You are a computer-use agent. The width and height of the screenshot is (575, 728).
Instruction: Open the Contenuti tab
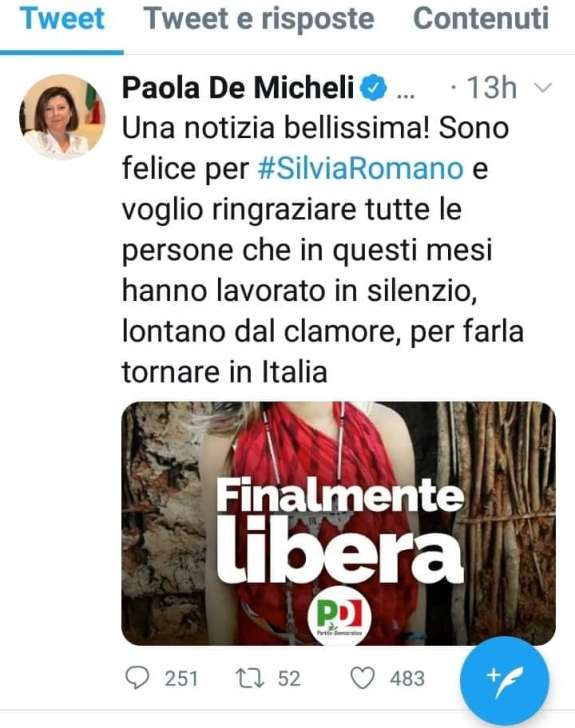(x=481, y=19)
